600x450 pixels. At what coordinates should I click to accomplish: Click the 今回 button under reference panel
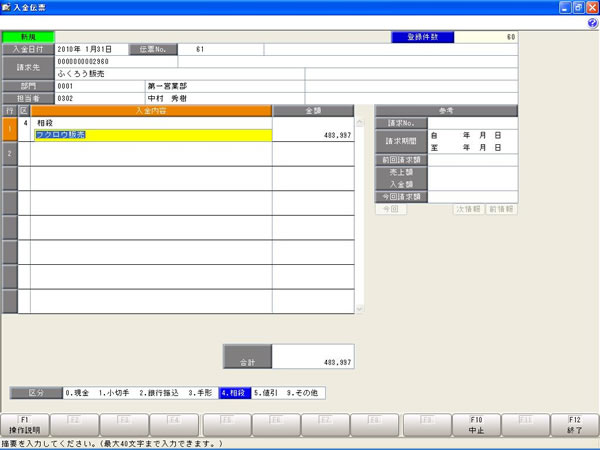point(391,209)
